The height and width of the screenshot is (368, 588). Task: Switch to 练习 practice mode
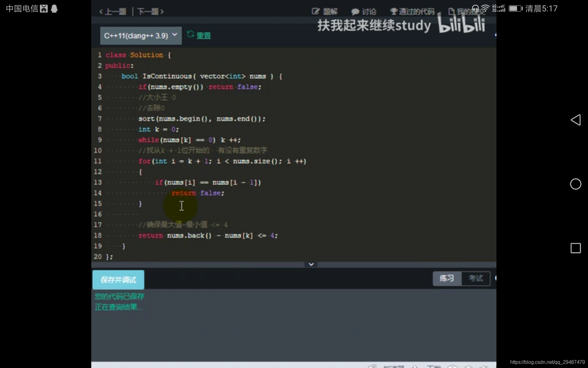coord(447,278)
